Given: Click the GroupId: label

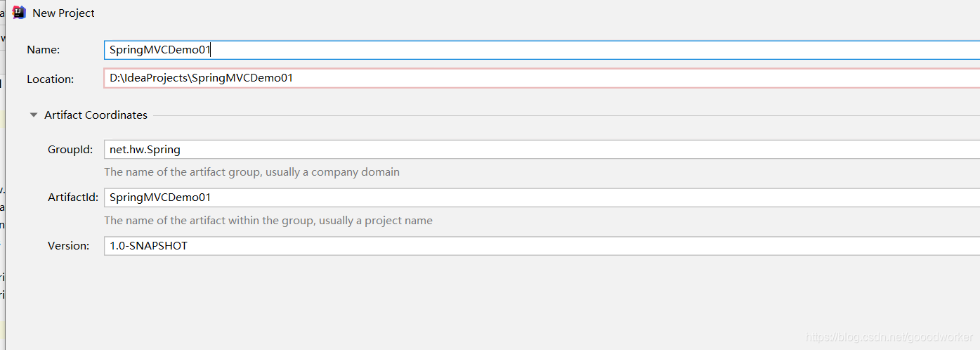Looking at the screenshot, I should 70,150.
